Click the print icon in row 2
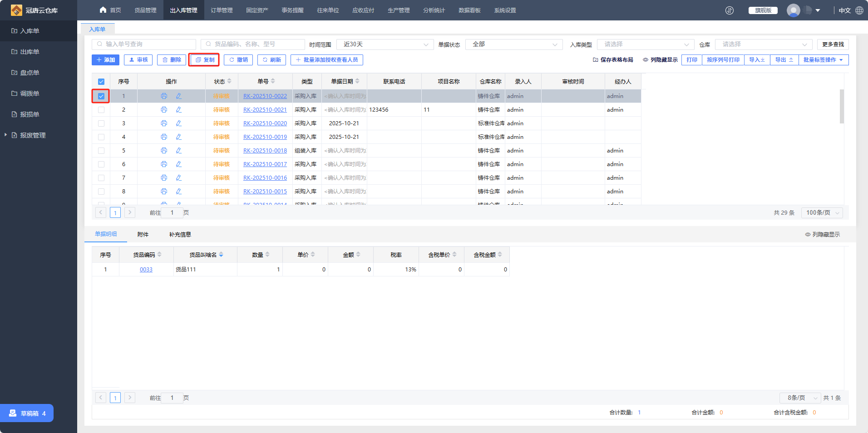Image resolution: width=868 pixels, height=433 pixels. tap(164, 110)
